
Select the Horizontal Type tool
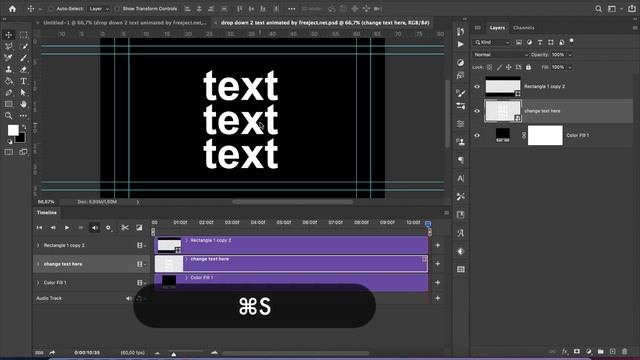pyautogui.click(x=23, y=81)
